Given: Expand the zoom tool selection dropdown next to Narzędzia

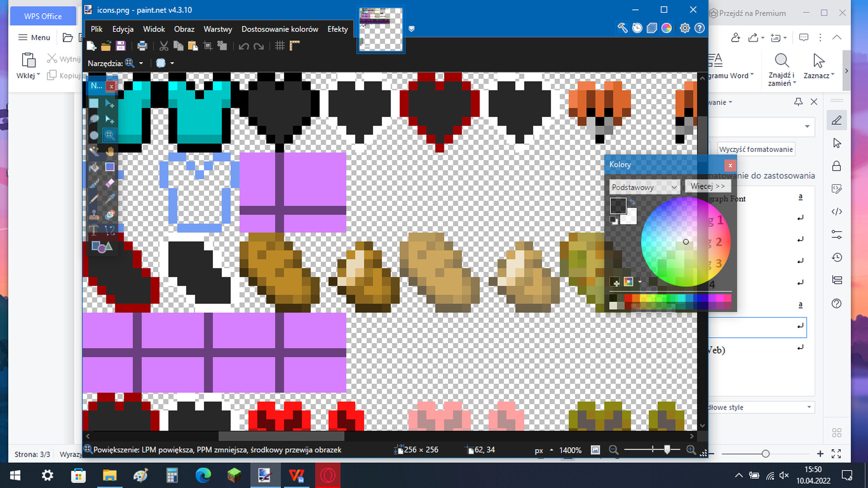Looking at the screenshot, I should pyautogui.click(x=141, y=63).
